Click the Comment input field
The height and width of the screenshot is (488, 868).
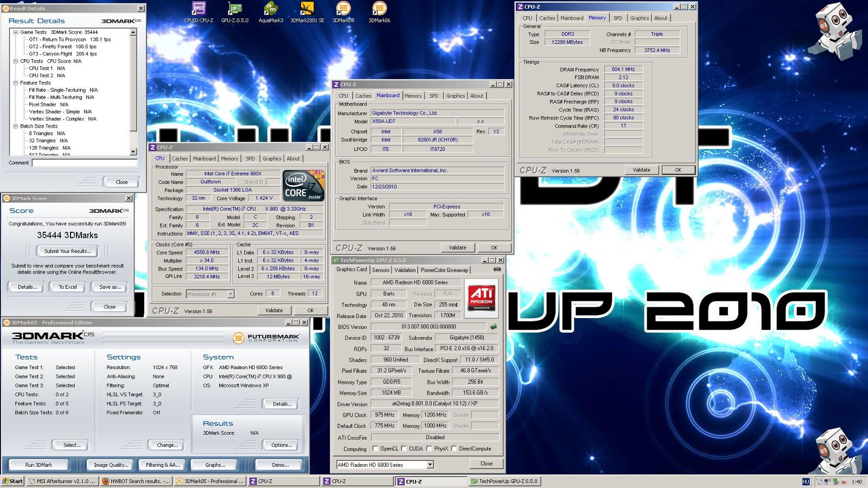click(84, 163)
